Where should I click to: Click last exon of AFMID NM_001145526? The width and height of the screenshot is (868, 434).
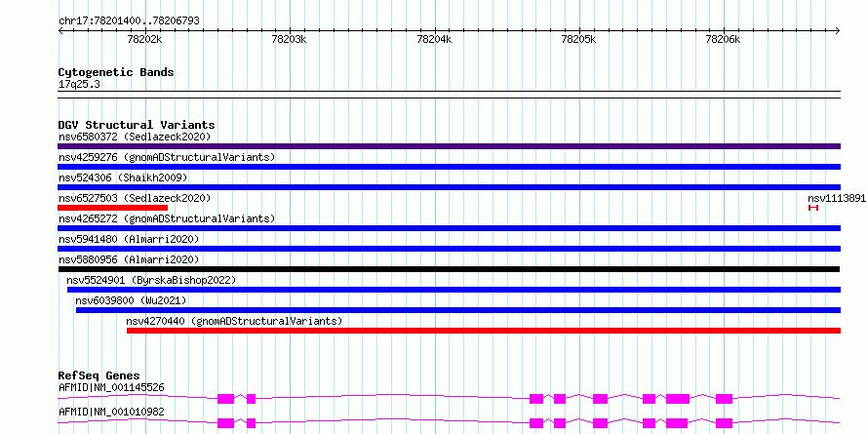[x=724, y=399]
